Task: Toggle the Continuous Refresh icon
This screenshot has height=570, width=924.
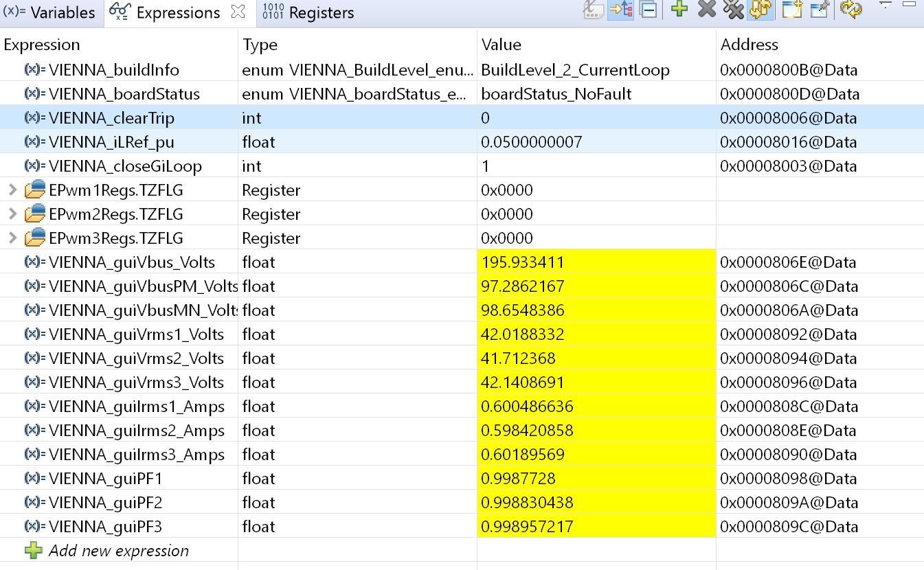Action: coord(761,10)
